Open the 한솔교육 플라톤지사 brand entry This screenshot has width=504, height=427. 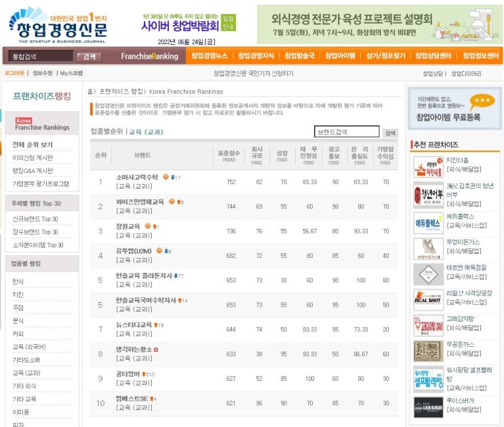point(144,276)
